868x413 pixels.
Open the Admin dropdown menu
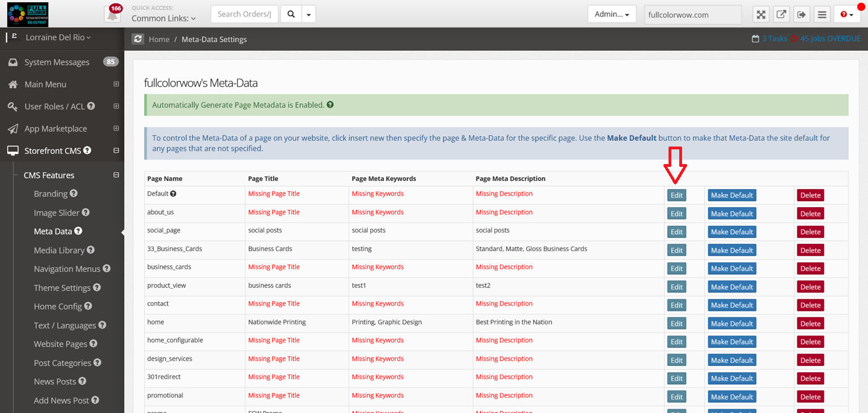point(611,14)
